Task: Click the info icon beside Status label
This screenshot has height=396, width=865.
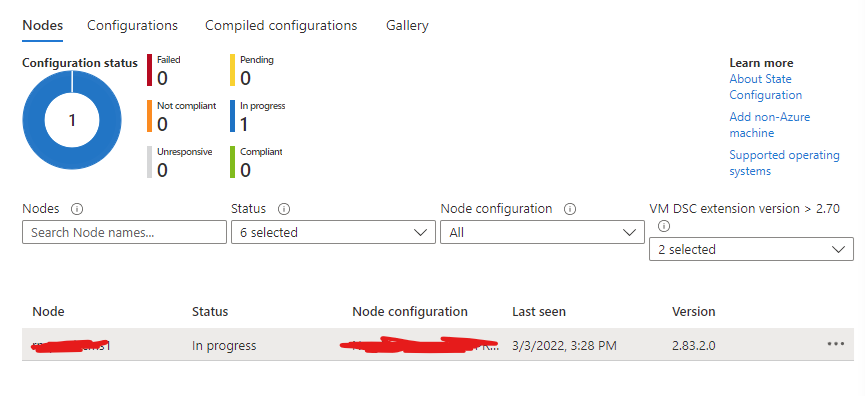Action: point(284,209)
